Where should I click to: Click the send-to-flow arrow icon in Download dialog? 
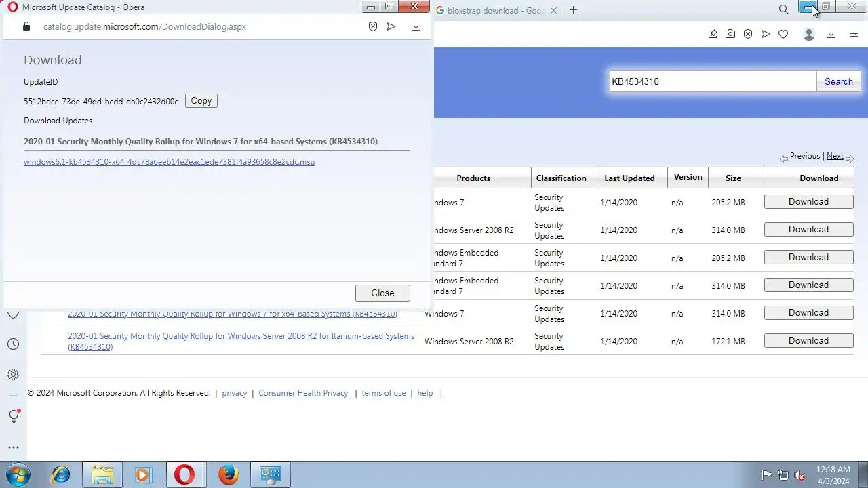coord(391,26)
